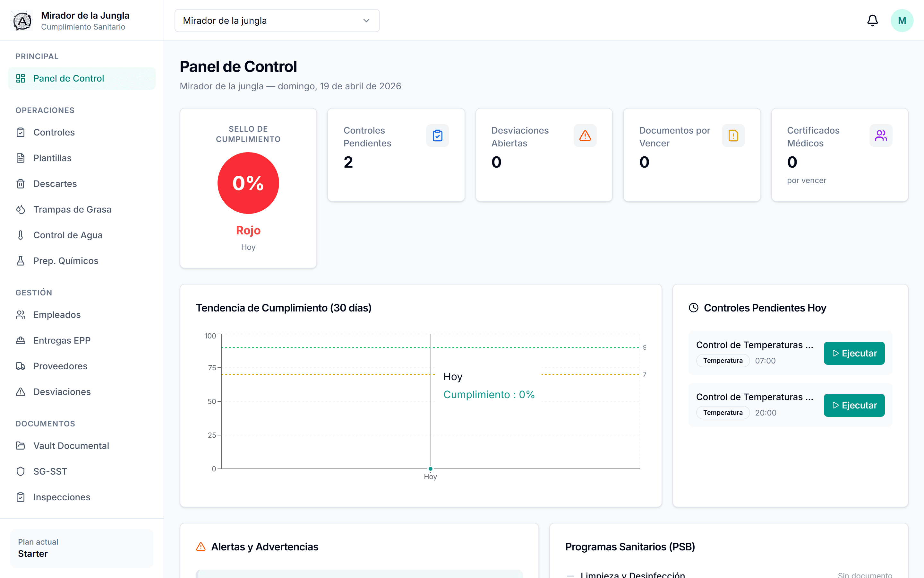Open the user avatar M menu
This screenshot has height=578, width=924.
click(x=902, y=21)
